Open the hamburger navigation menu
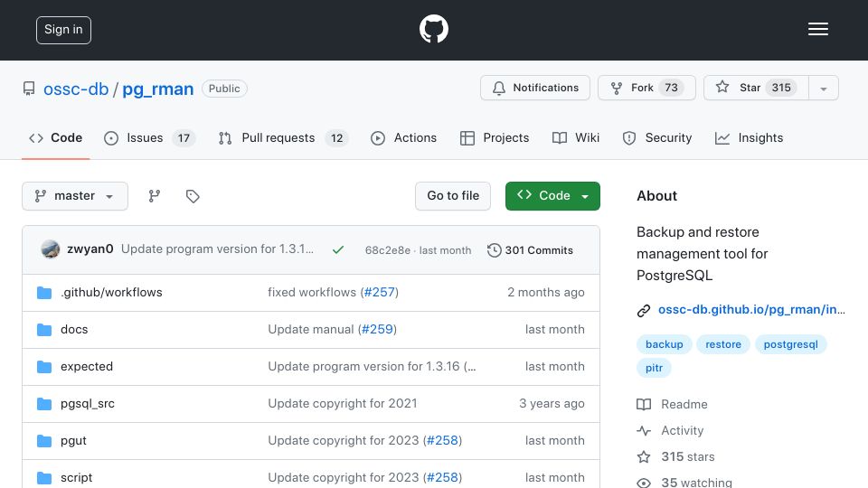Screen dimensions: 868x488 click(x=817, y=29)
